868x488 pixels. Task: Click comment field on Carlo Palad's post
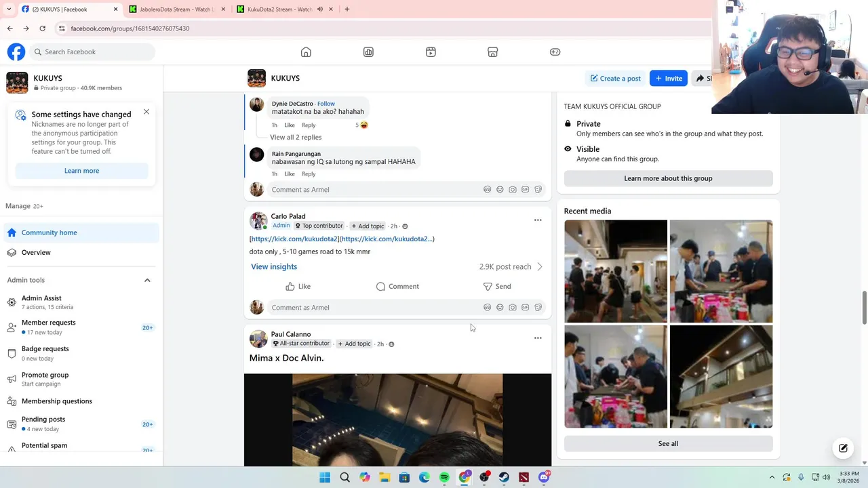pos(373,308)
